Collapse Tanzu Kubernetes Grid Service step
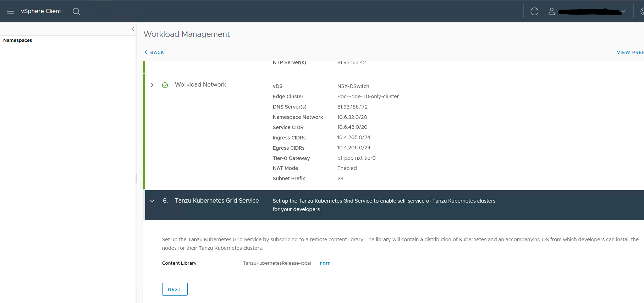This screenshot has width=644, height=303. [x=152, y=201]
